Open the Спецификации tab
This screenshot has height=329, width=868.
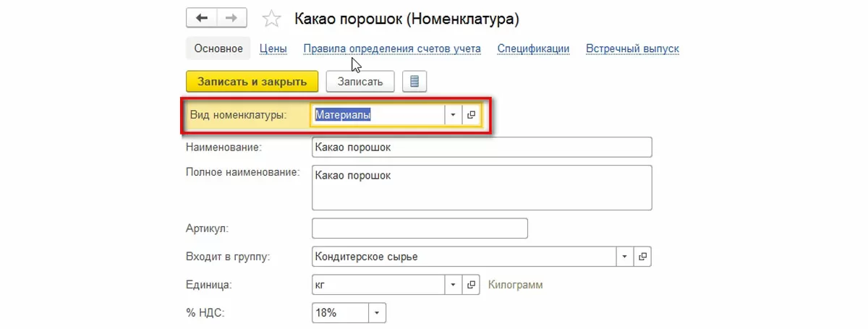click(x=533, y=48)
